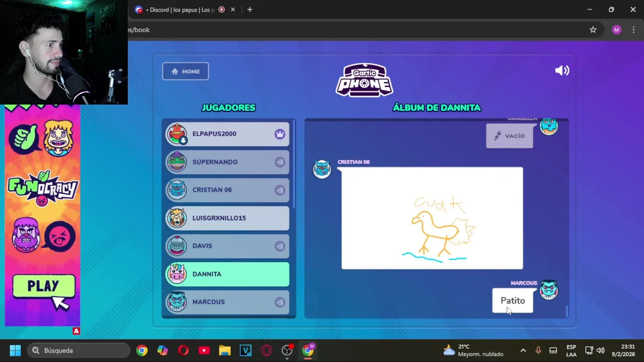
Task: Open Google Chrome from the taskbar
Action: (x=142, y=350)
